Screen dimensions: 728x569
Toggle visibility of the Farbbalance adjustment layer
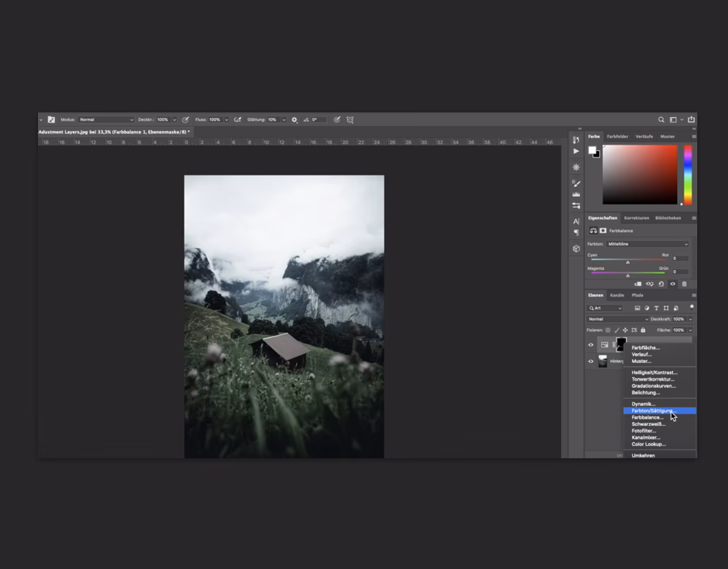pyautogui.click(x=590, y=345)
